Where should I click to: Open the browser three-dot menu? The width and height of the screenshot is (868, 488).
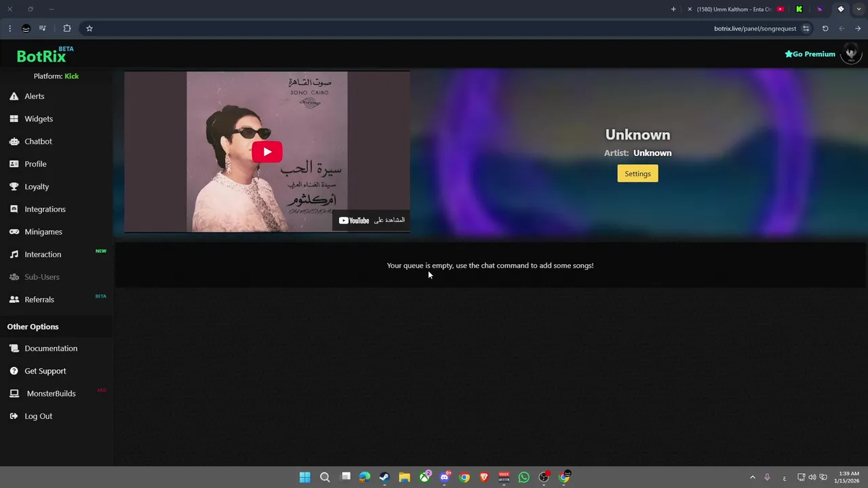(x=9, y=28)
